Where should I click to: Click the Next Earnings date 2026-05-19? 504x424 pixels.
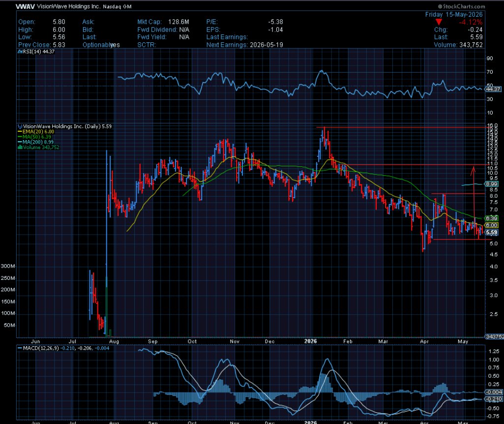point(267,45)
